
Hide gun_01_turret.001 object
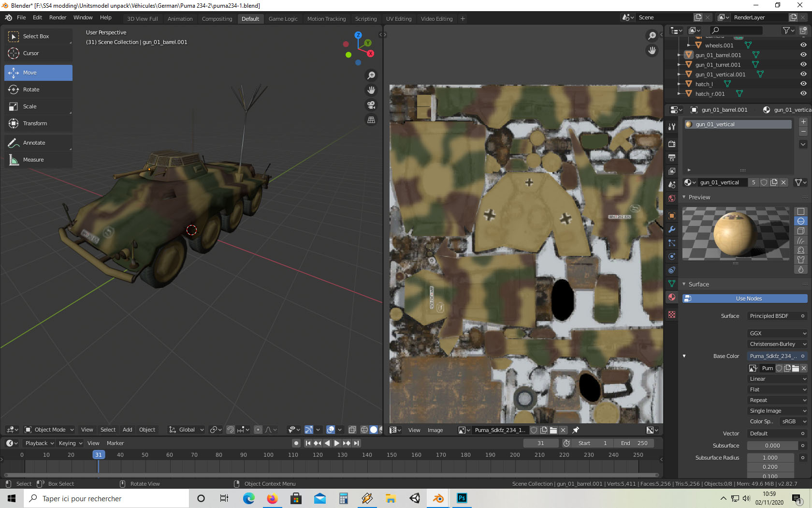pos(803,64)
